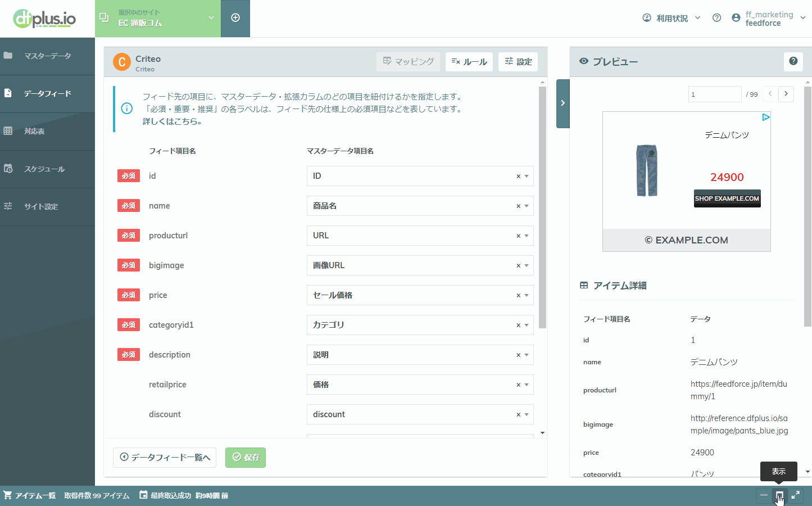Image resolution: width=812 pixels, height=506 pixels.
Task: Open マスターデータ in sidebar
Action: tap(47, 56)
